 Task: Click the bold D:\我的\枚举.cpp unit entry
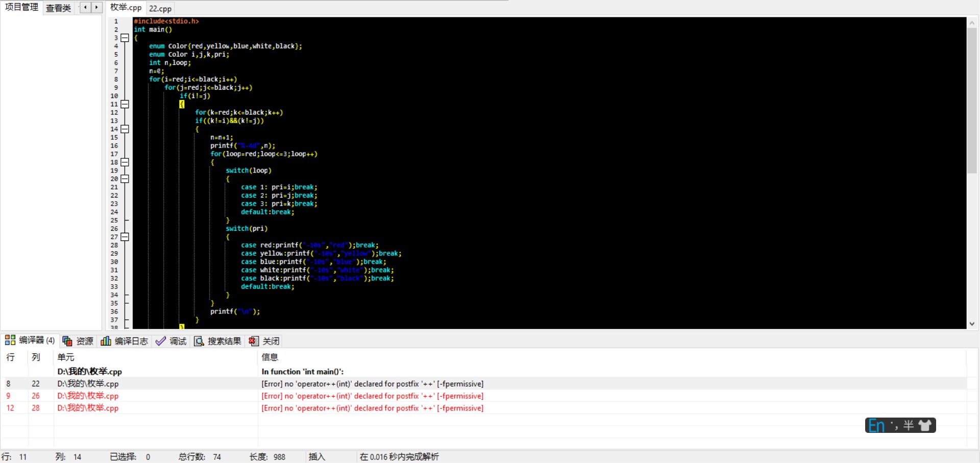[x=89, y=372]
